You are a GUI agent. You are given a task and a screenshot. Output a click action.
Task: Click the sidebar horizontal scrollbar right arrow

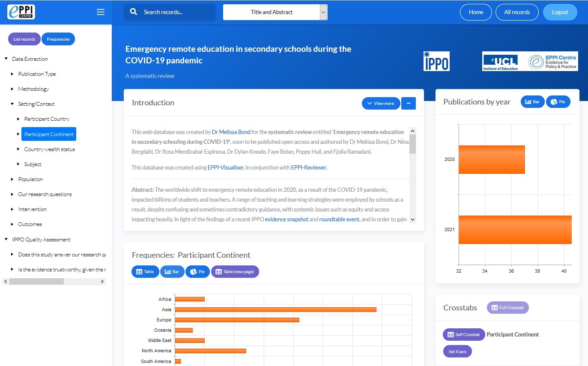102,282
